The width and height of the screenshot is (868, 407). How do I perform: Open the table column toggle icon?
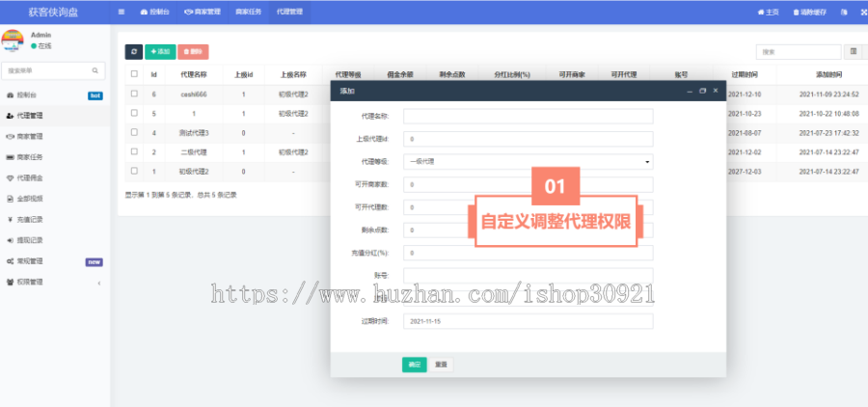coord(853,51)
